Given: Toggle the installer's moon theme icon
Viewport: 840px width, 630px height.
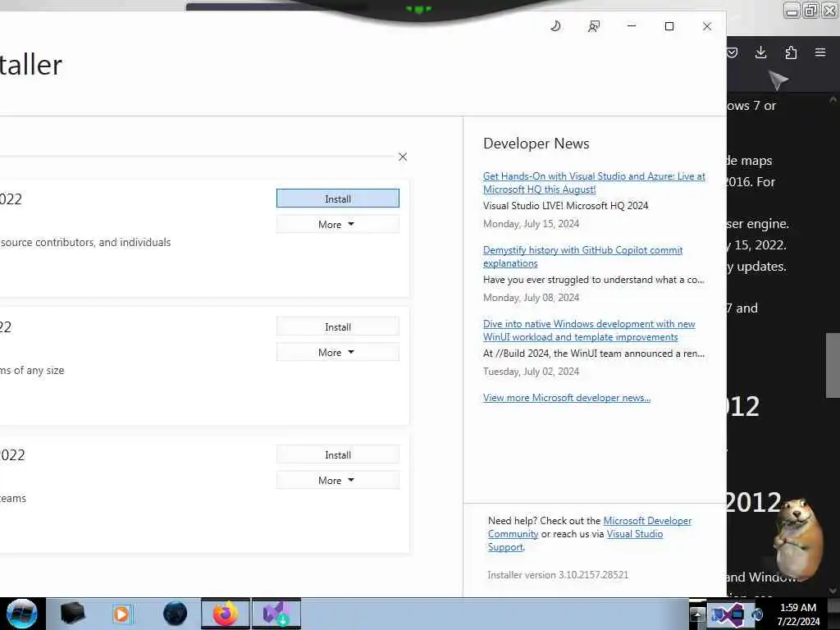Looking at the screenshot, I should (555, 25).
